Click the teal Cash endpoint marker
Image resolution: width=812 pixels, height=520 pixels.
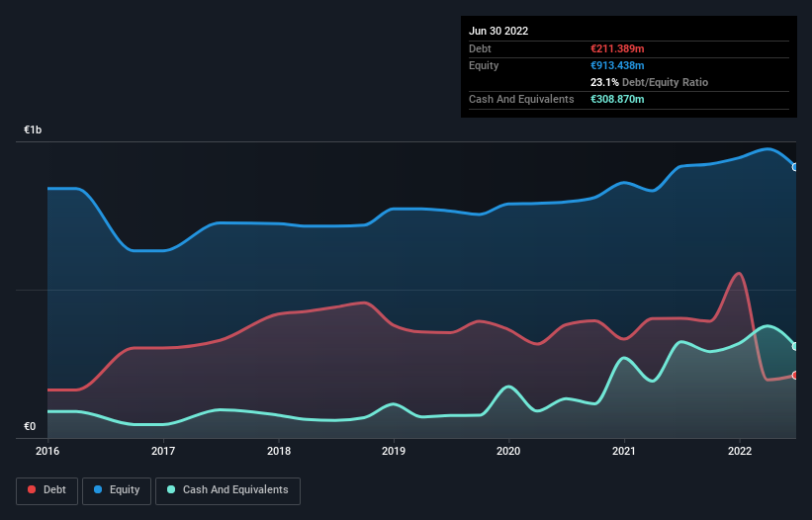pos(795,347)
